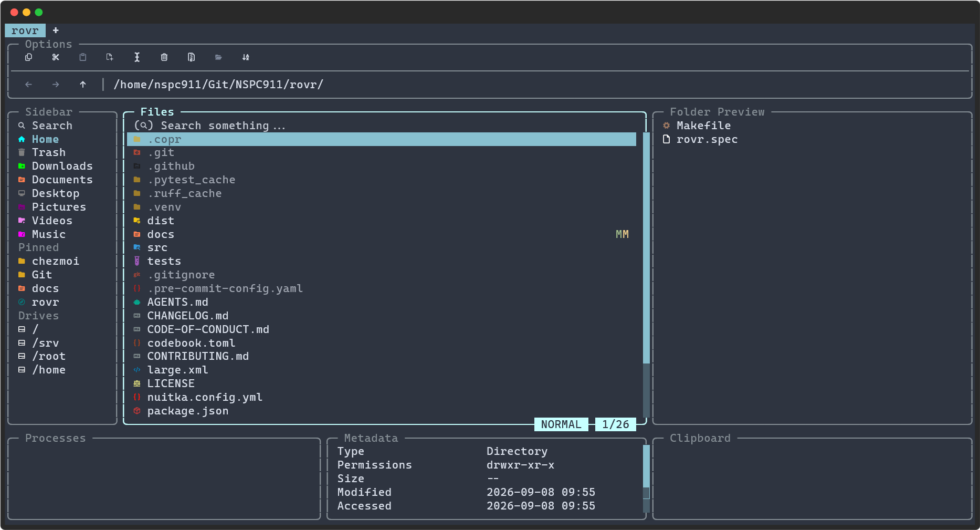Go back with the left arrow
980x530 pixels.
click(x=28, y=85)
